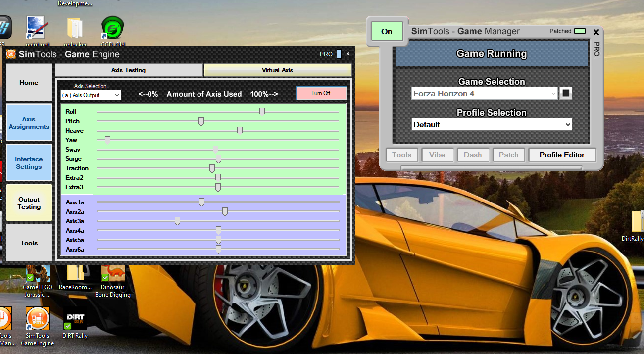Open the Interface Settings section
Image resolution: width=644 pixels, height=354 pixels.
coord(29,163)
